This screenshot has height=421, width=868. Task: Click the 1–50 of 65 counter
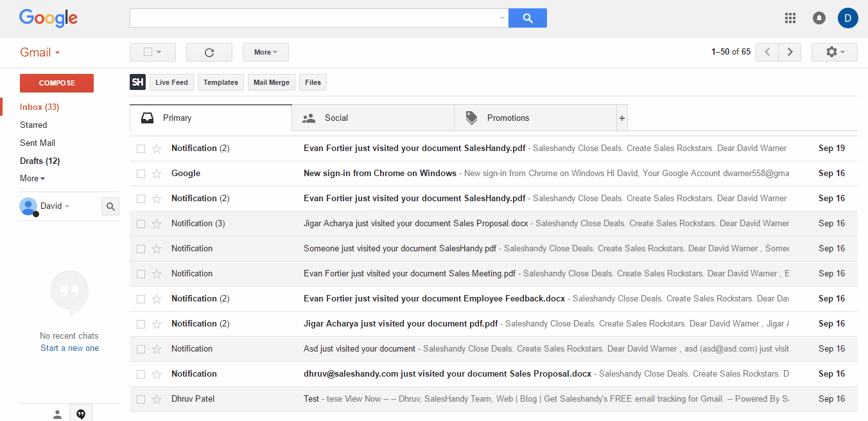(x=731, y=52)
